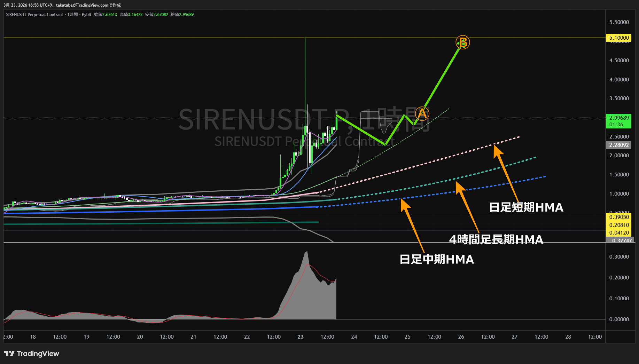
Task: Click date 18 on the time axis
Action: point(33,337)
